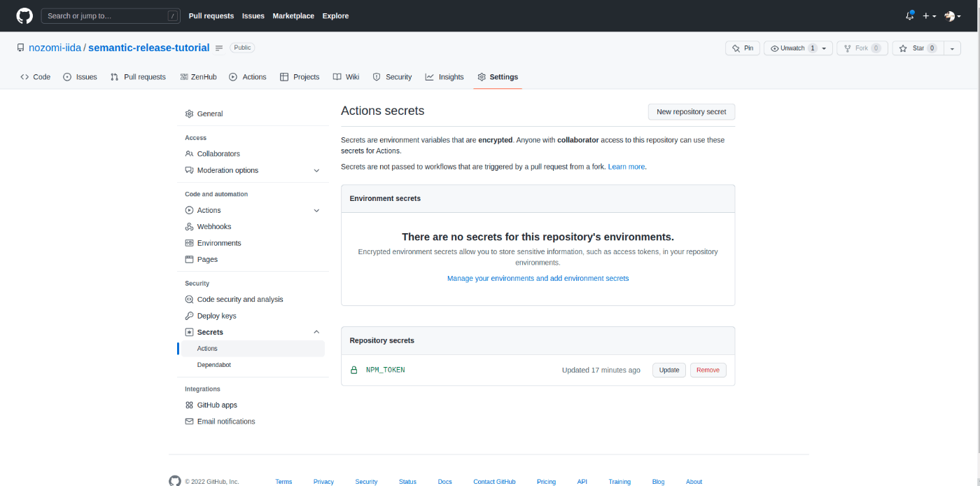Open Environments settings
Image resolution: width=980 pixels, height=486 pixels.
coord(253,243)
